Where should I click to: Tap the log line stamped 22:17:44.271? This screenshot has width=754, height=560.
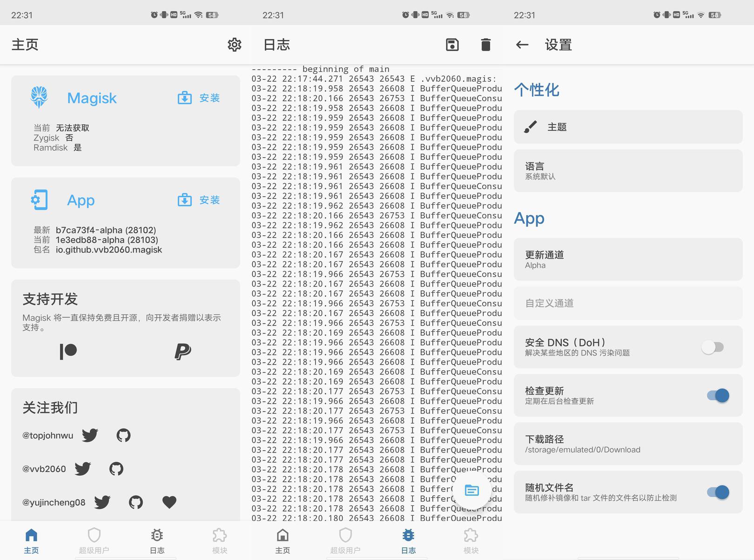[374, 79]
